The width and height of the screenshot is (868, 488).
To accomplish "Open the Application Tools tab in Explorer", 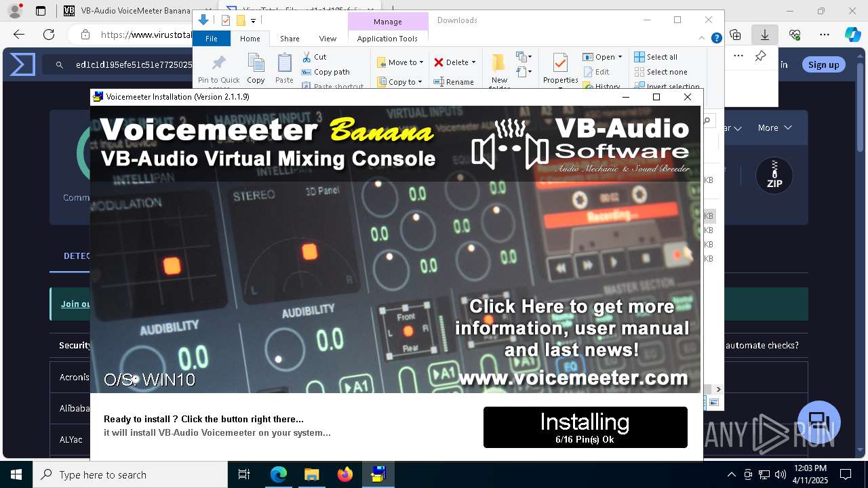I will tap(387, 39).
